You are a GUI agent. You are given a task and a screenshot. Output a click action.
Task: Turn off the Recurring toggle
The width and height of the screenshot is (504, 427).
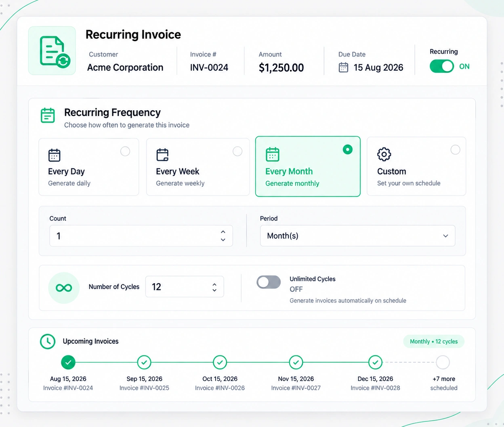click(442, 66)
